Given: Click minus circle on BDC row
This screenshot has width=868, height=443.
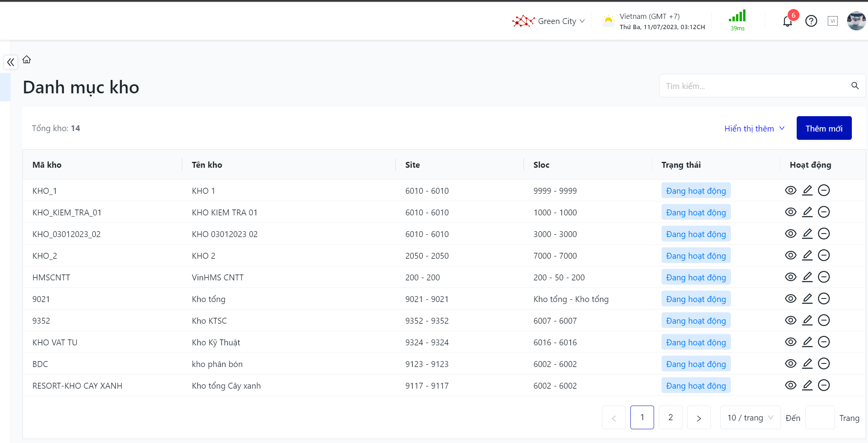Looking at the screenshot, I should pos(824,363).
